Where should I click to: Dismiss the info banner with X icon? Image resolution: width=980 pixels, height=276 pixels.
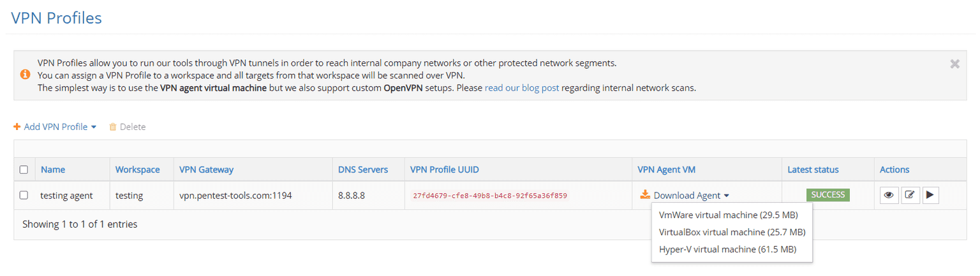coord(954,64)
